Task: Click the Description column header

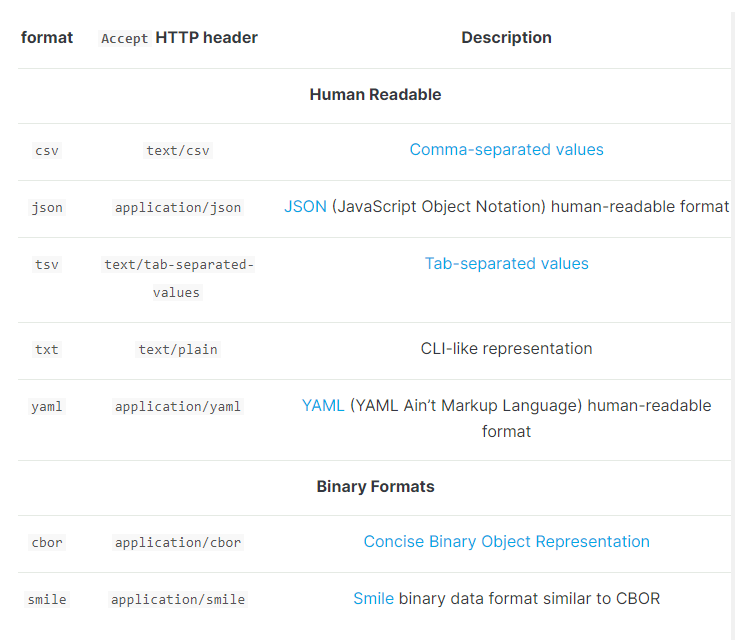Action: pyautogui.click(x=506, y=38)
